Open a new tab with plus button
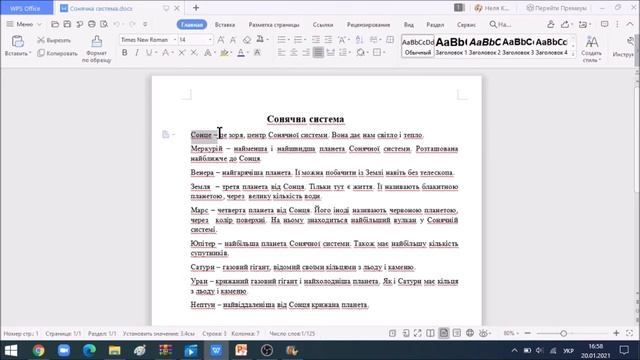Screen dimensions: 640x360 196,8
